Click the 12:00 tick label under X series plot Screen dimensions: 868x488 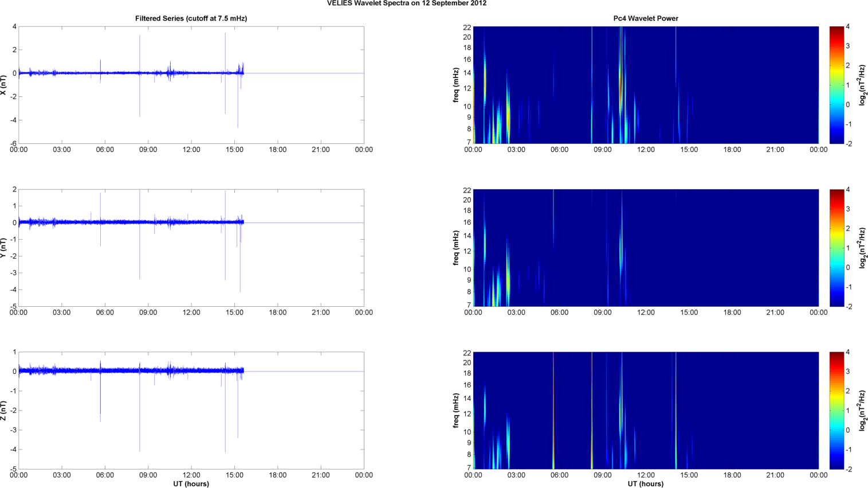(191, 150)
